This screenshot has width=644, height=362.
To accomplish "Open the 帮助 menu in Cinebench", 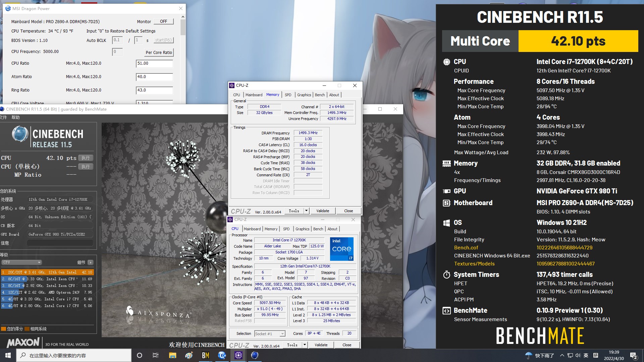I will [15, 117].
